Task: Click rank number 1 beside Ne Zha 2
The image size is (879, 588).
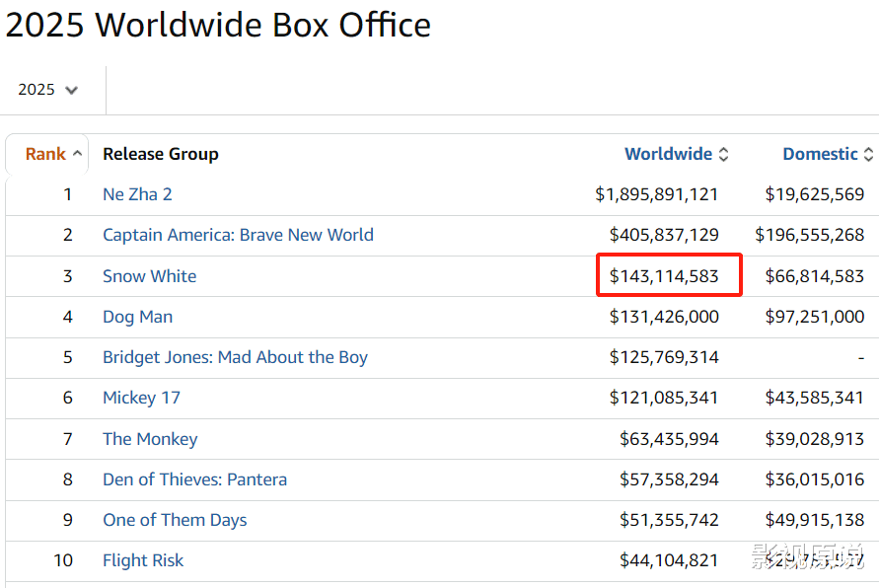Action: click(68, 194)
